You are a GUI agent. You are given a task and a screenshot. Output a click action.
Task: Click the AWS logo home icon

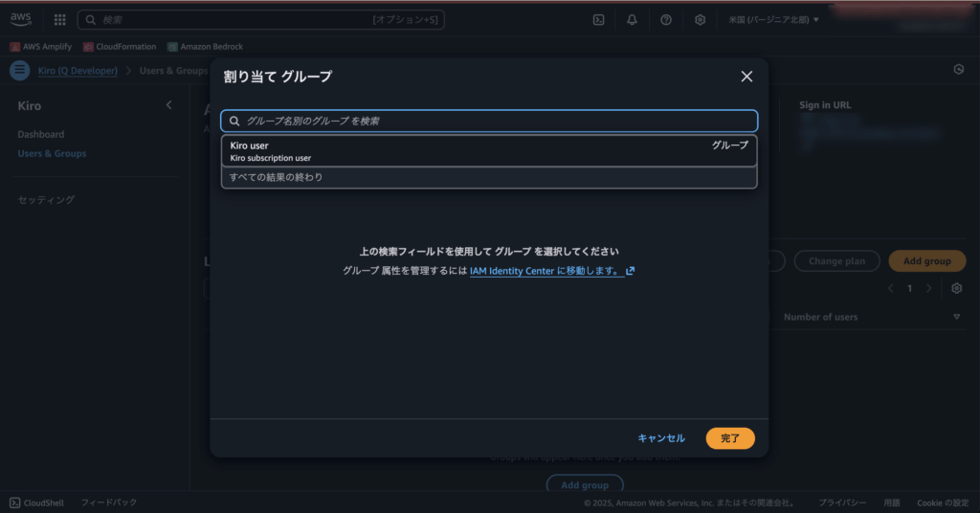[21, 19]
